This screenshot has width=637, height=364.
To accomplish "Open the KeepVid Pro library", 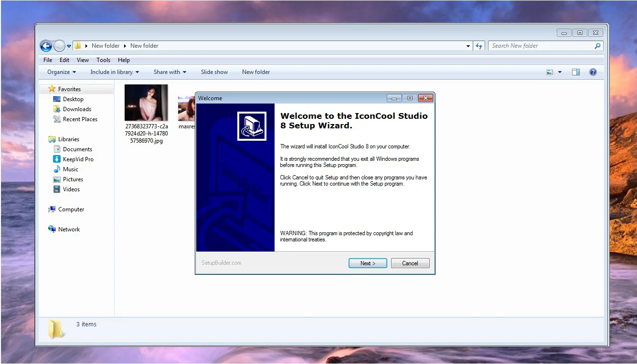I will (78, 159).
